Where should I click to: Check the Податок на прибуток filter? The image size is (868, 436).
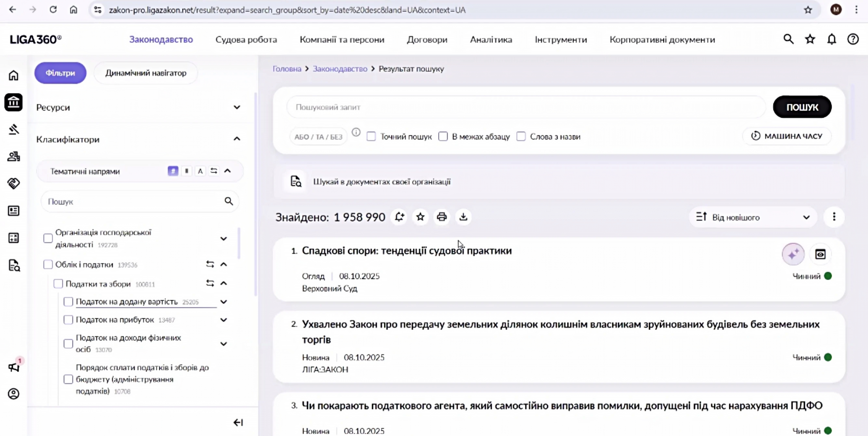click(68, 319)
